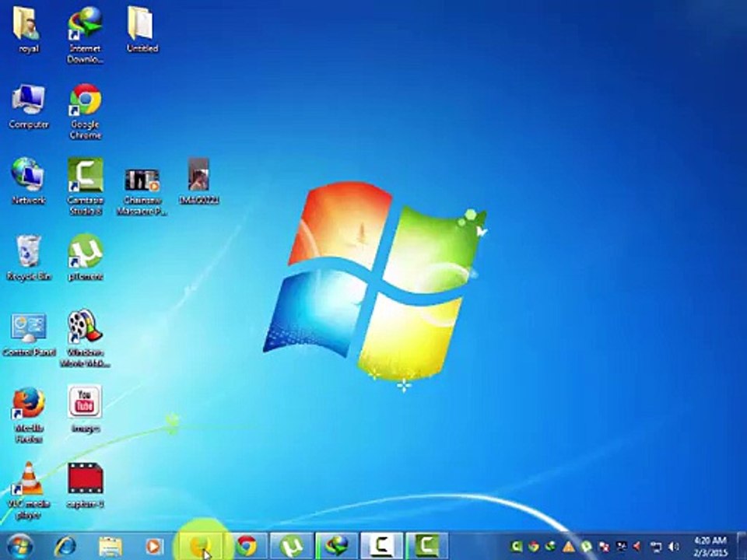Click the red arrow tray icon
Screen dimensions: 747x560
tap(637, 546)
